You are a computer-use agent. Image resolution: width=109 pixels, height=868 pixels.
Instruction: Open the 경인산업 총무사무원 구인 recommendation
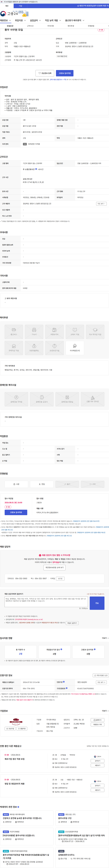tap(65, 818)
